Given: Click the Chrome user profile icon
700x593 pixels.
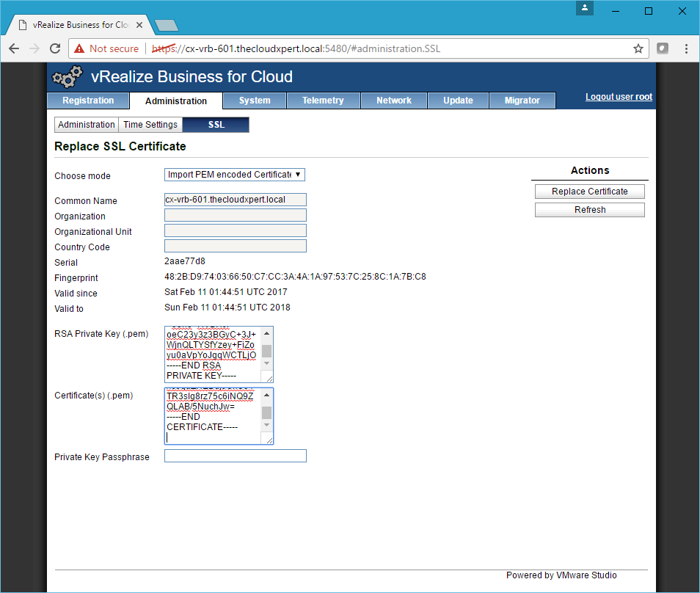Looking at the screenshot, I should pyautogui.click(x=584, y=8).
